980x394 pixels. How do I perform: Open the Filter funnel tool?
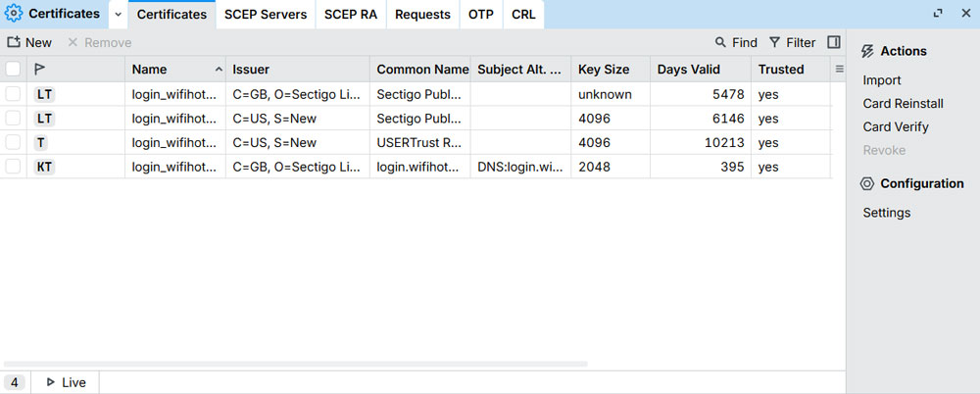(792, 42)
